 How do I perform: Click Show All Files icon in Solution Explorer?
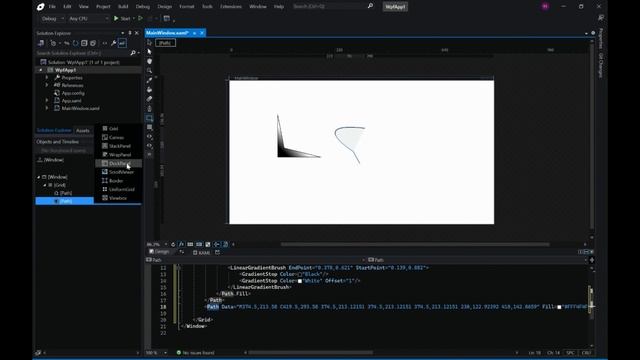pyautogui.click(x=93, y=43)
